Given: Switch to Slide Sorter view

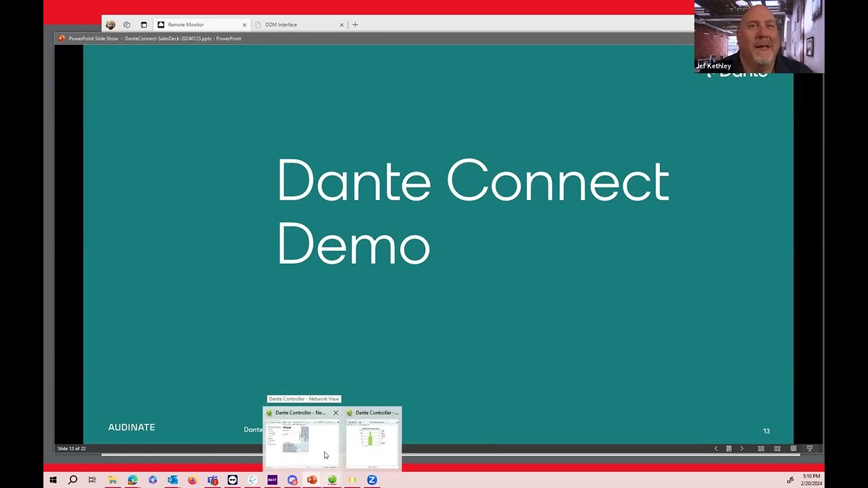Looking at the screenshot, I should (777, 449).
